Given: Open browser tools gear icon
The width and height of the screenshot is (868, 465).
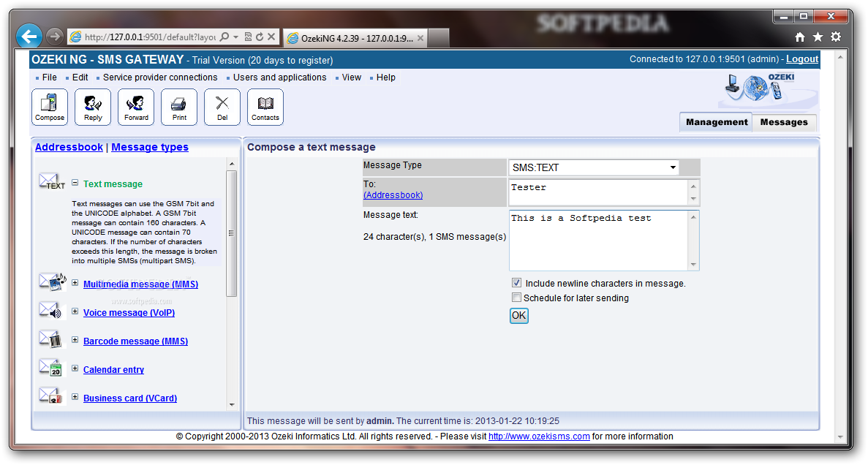Looking at the screenshot, I should tap(836, 37).
